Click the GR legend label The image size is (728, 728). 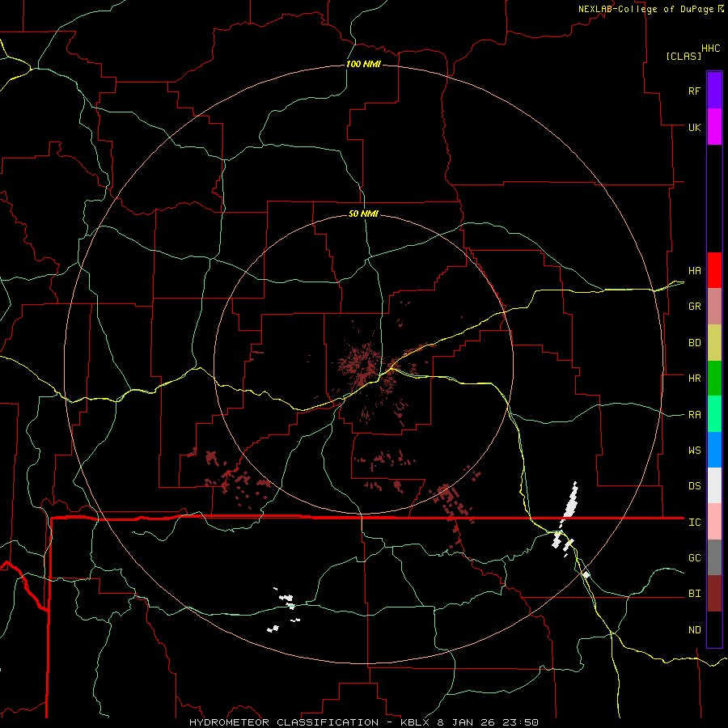[694, 307]
